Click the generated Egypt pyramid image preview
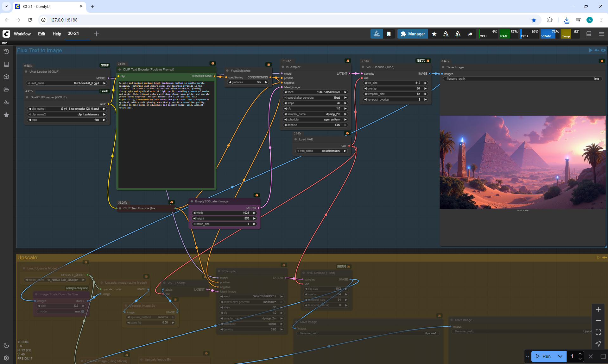Screen dimensions: 608x364 coord(522,162)
